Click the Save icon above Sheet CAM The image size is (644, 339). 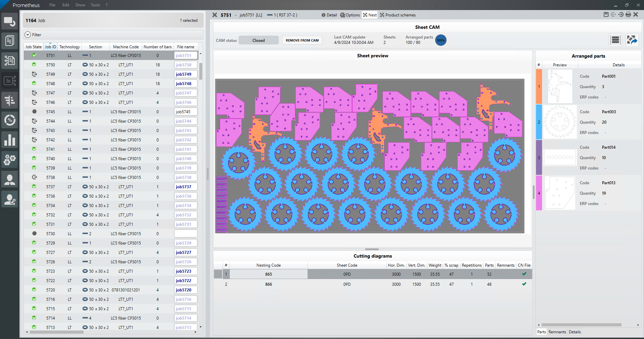pos(606,15)
